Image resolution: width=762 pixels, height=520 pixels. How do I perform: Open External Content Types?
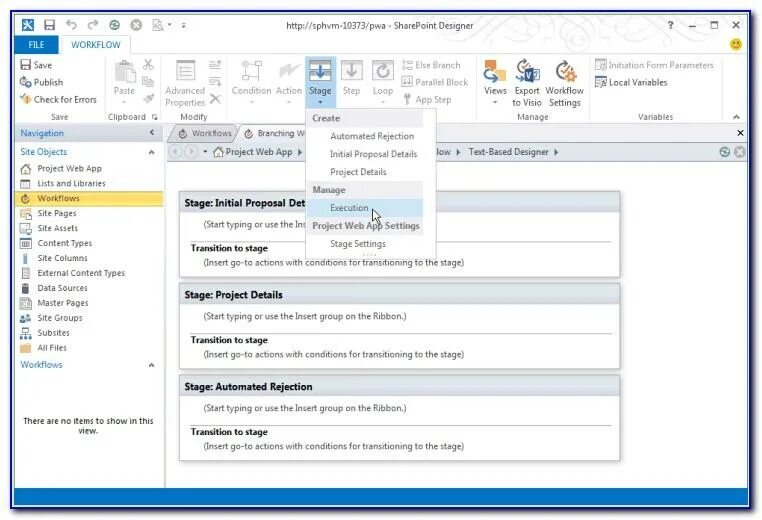point(81,273)
